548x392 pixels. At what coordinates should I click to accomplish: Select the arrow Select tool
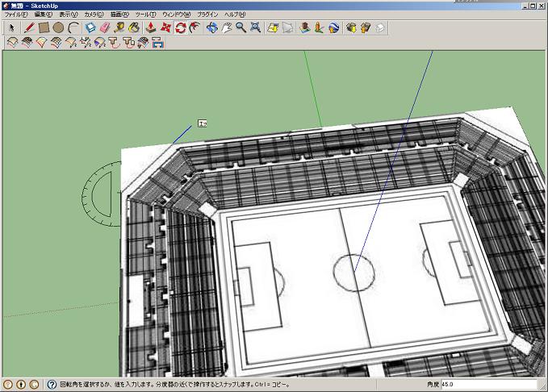(12, 27)
